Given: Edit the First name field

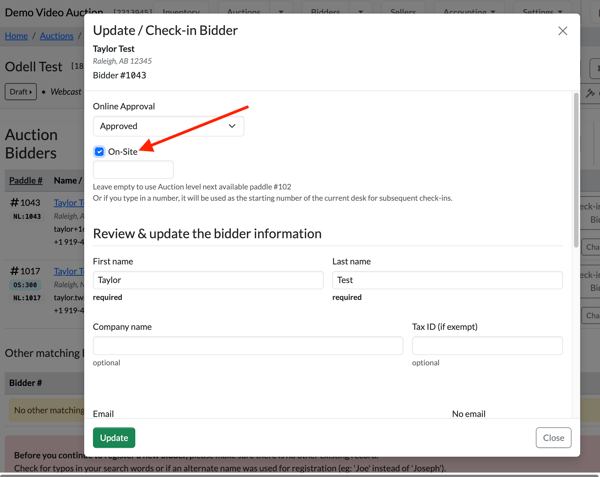Looking at the screenshot, I should click(208, 280).
